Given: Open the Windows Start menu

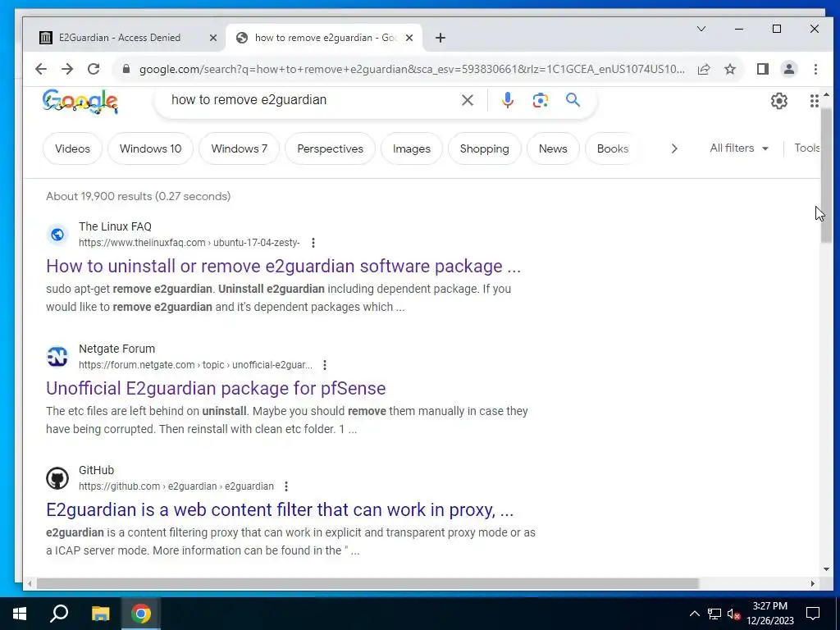Looking at the screenshot, I should pyautogui.click(x=20, y=614).
